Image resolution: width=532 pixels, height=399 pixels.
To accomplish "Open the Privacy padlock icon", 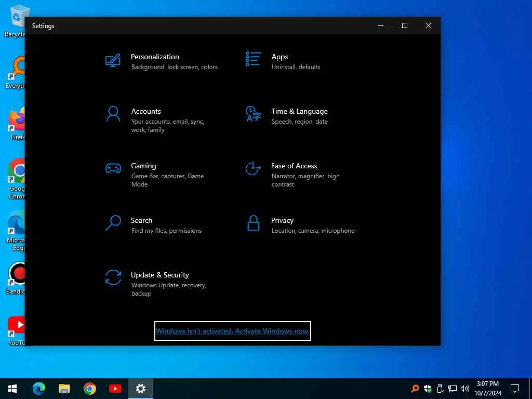I will (254, 223).
